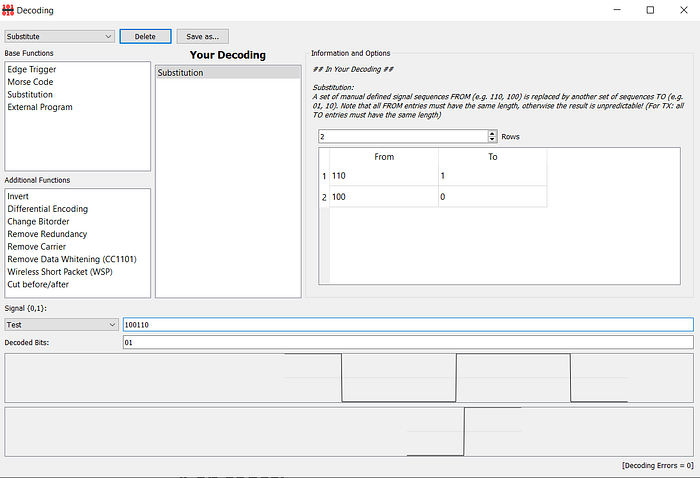
Task: Expand the Test signal dropdown
Action: 61,325
